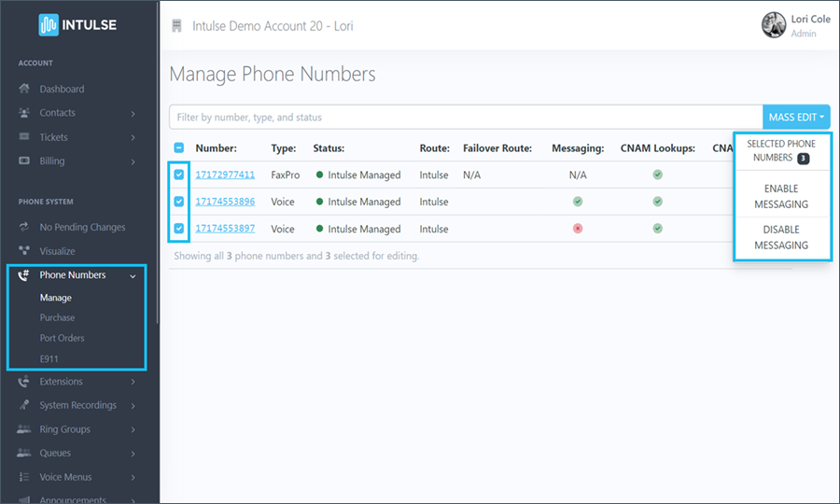840x504 pixels.
Task: Go to Port Orders submenu item
Action: point(62,338)
